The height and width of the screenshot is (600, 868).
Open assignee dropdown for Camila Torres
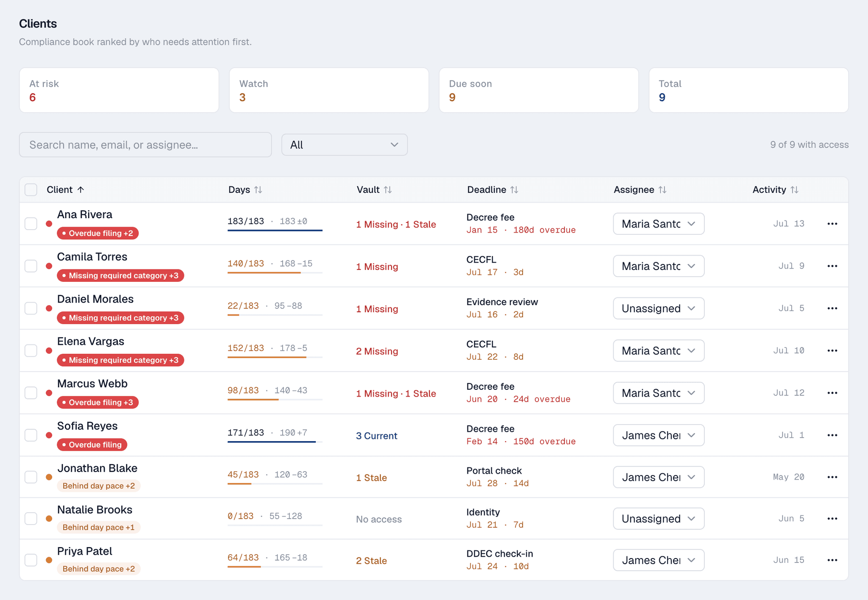659,266
